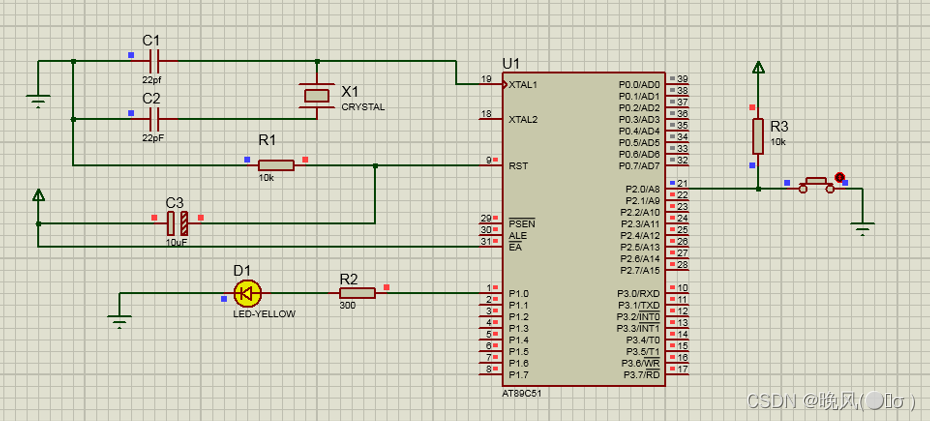
Task: Click the CRYSTAL value label
Action: (x=363, y=107)
